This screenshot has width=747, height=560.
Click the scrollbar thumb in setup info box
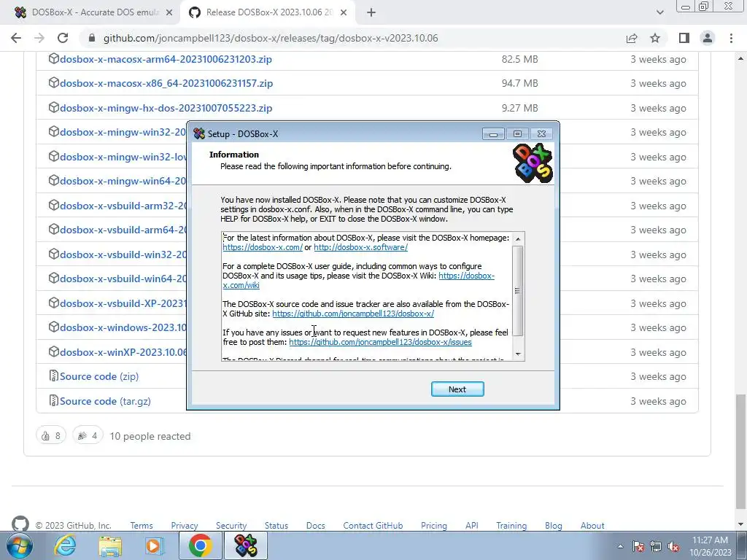point(518,290)
